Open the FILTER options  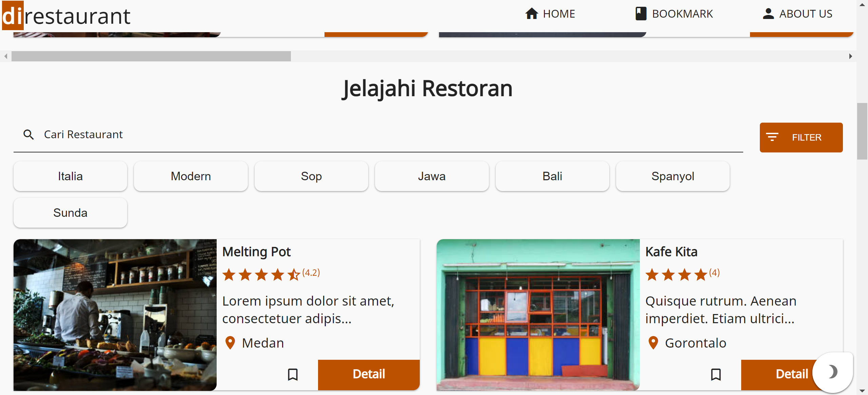click(x=801, y=138)
